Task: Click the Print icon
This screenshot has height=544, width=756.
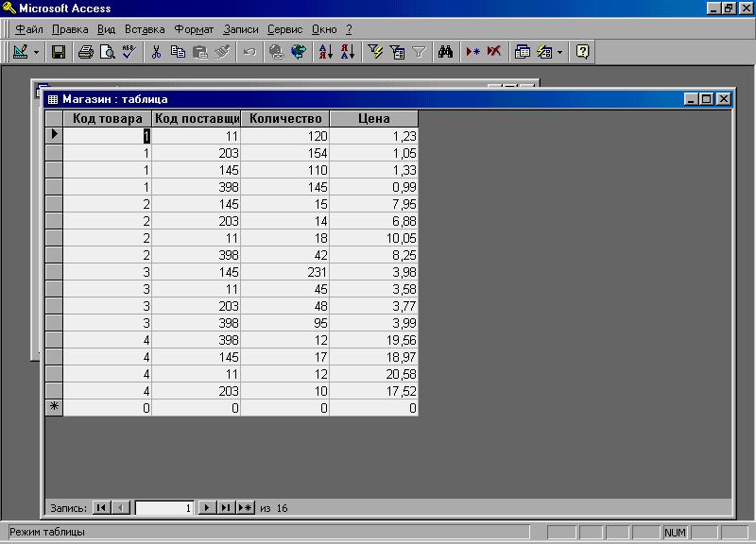Action: pyautogui.click(x=86, y=52)
